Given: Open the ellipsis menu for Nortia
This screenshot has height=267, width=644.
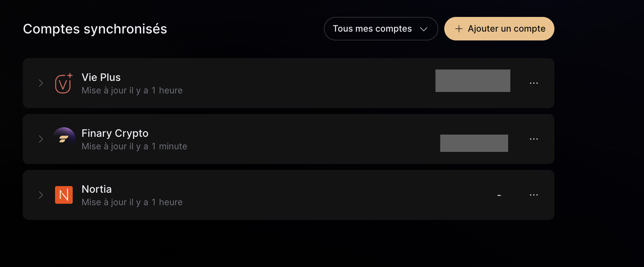Looking at the screenshot, I should [533, 195].
